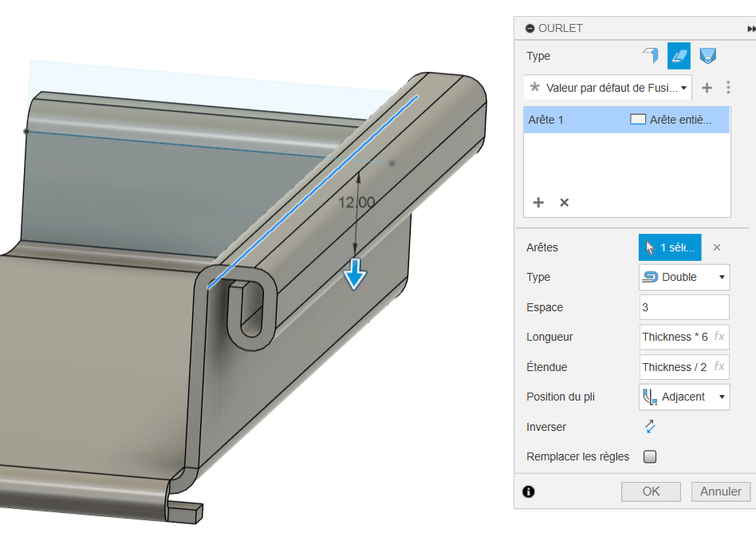Screen dimensions: 756x545
Task: Collapse the OURLET panel using the minus icon
Action: pyautogui.click(x=530, y=28)
